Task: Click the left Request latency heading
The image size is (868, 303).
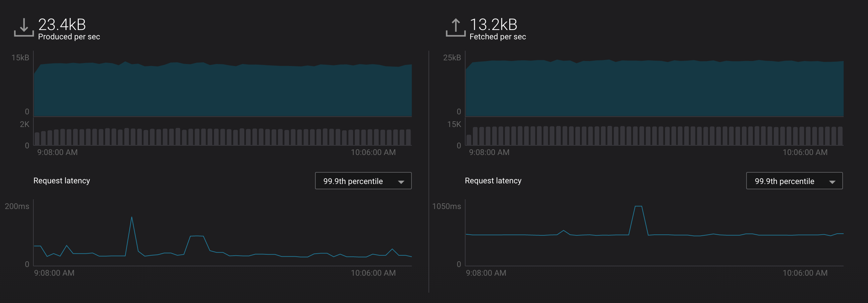Action: (62, 181)
